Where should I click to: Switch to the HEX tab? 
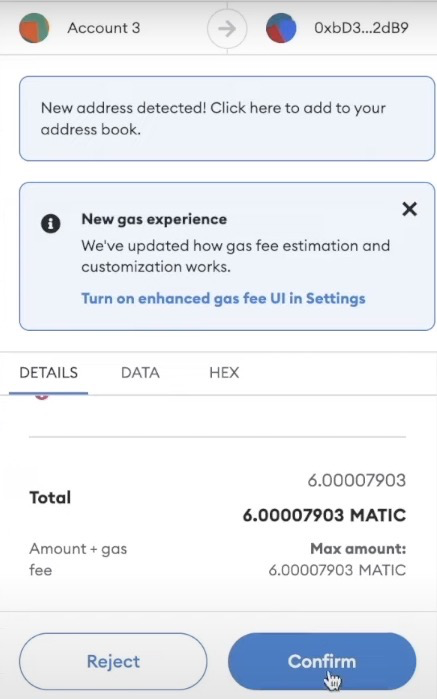tap(224, 373)
